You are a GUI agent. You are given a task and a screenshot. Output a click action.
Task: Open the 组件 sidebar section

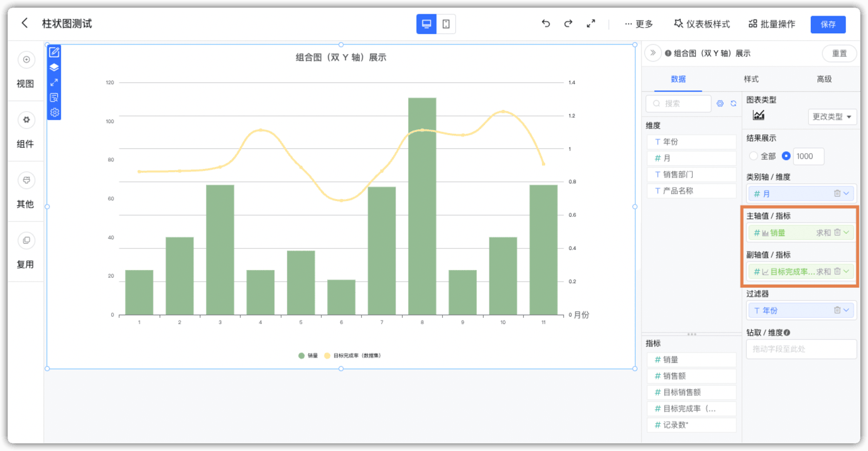tap(25, 131)
